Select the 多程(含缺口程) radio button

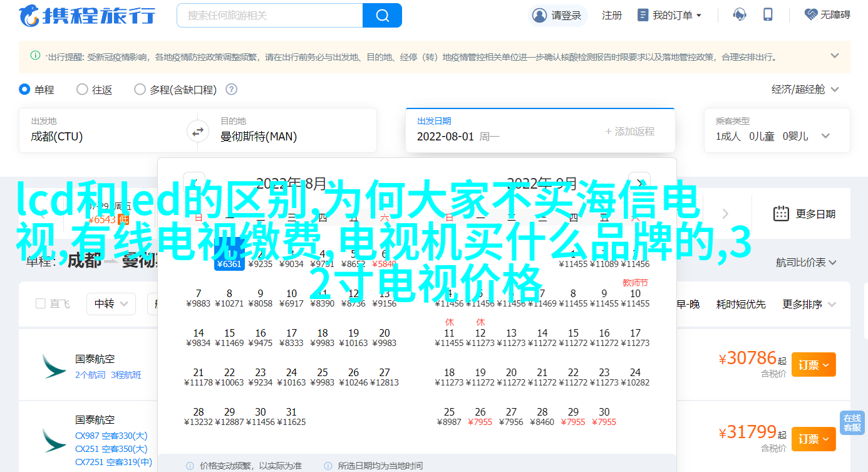click(140, 90)
